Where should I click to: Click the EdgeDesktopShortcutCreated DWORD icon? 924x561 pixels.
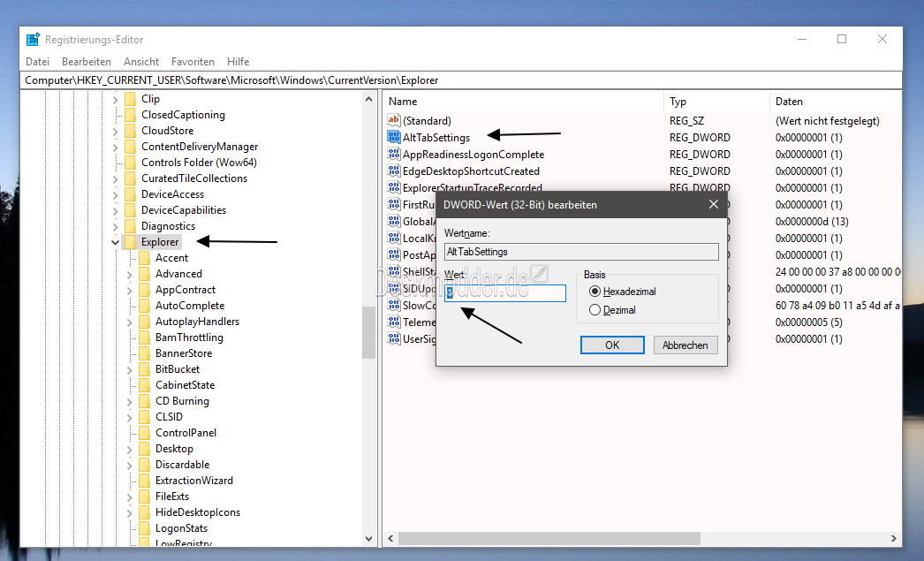(x=394, y=171)
